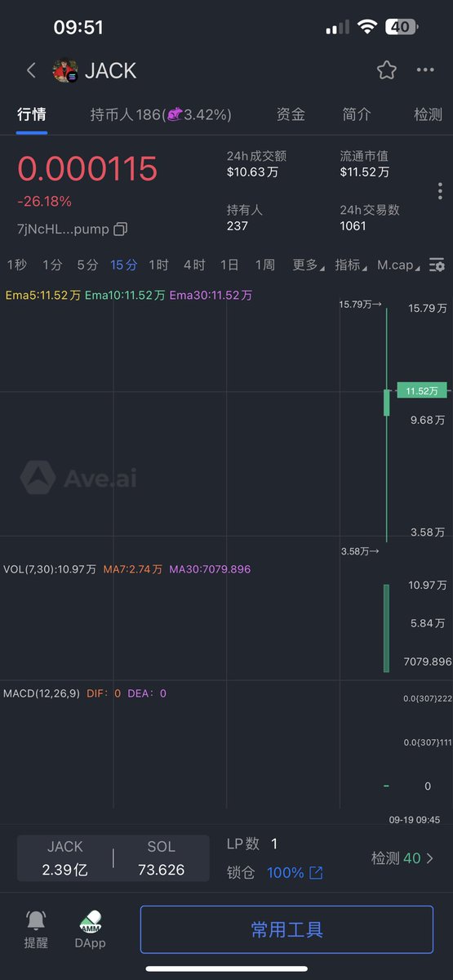Open chart settings gear icon
The height and width of the screenshot is (980, 453).
tap(437, 265)
